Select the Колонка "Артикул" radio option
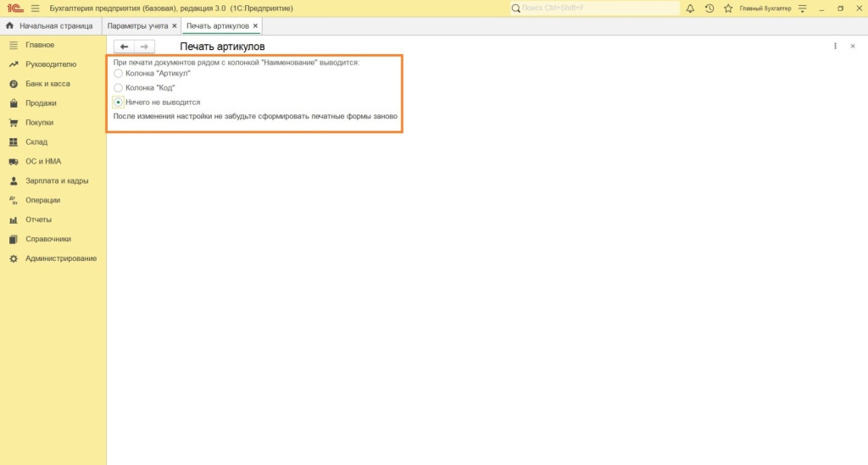The height and width of the screenshot is (465, 868). tap(119, 74)
